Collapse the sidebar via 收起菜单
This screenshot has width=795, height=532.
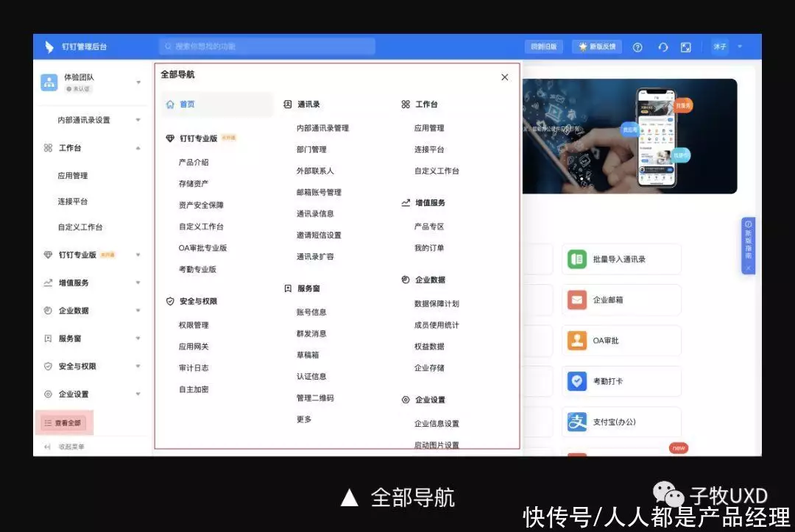point(65,447)
